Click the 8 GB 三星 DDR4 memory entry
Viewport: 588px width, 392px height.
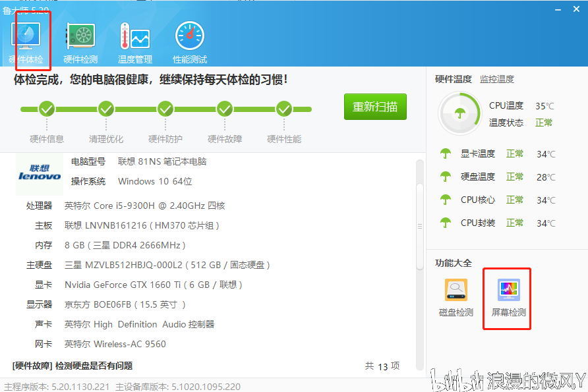tap(125, 246)
